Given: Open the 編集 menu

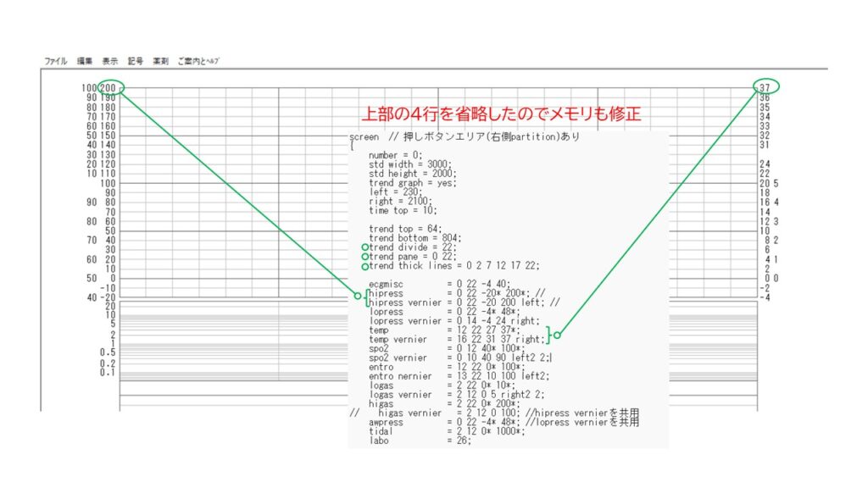Looking at the screenshot, I should point(84,62).
